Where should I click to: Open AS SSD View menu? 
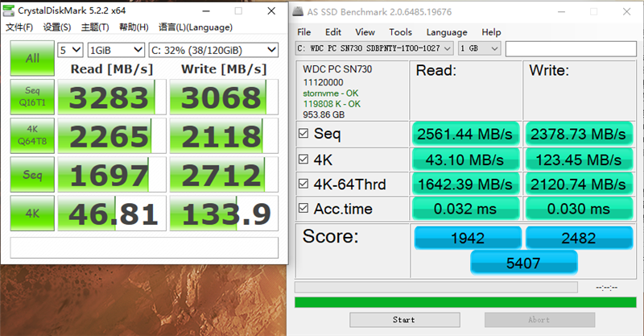coord(365,32)
